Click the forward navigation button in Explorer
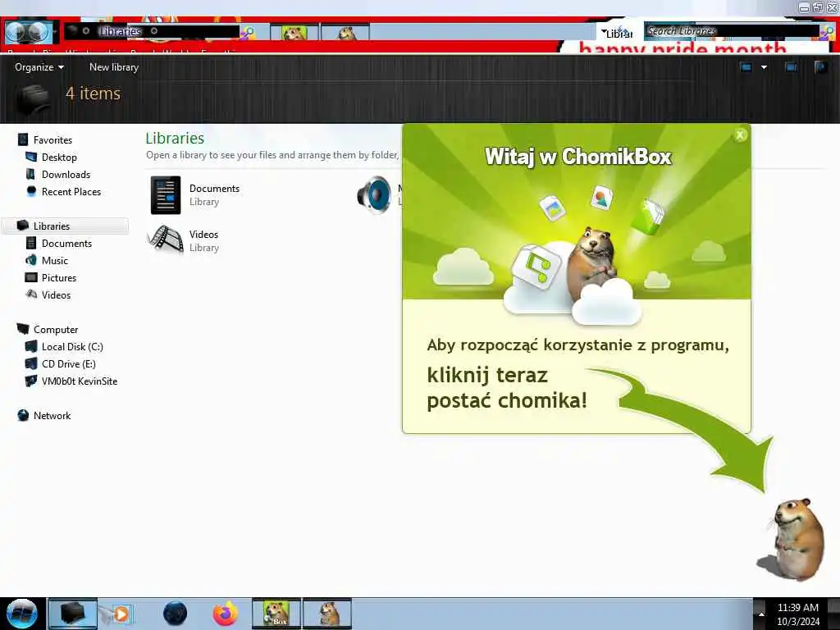This screenshot has height=630, width=840. pos(38,32)
